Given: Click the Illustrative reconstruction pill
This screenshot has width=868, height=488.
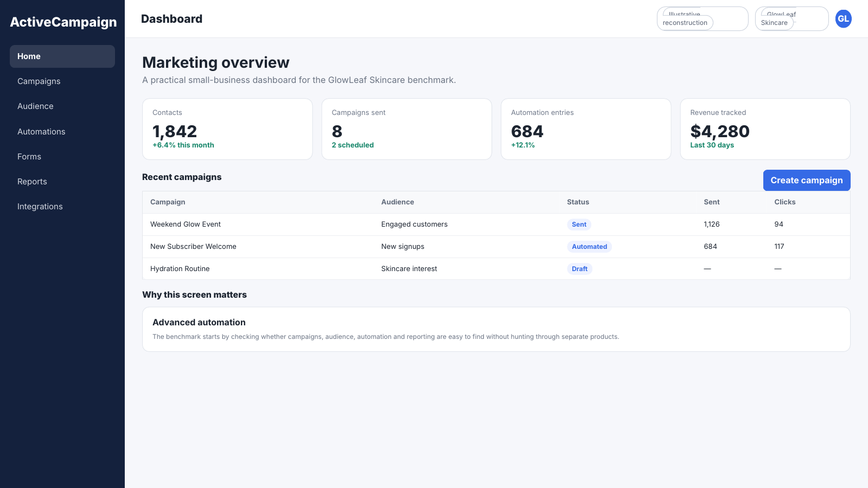Looking at the screenshot, I should [x=703, y=18].
